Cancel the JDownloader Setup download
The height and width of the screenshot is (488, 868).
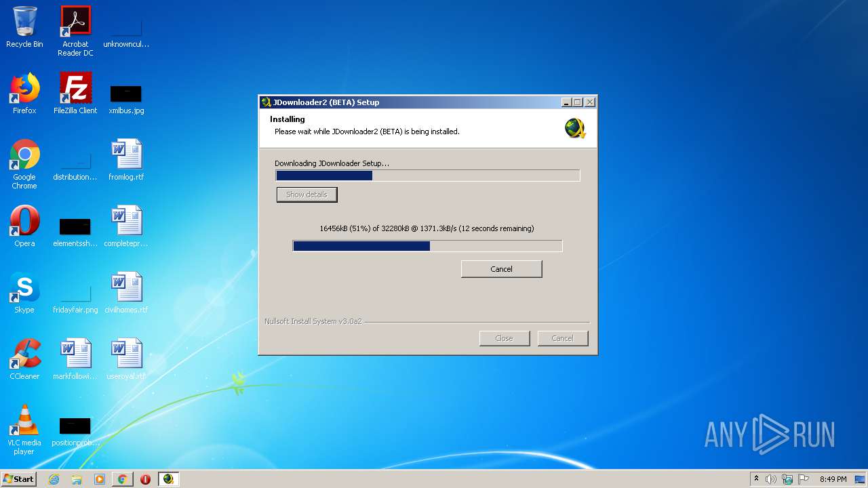tap(501, 269)
